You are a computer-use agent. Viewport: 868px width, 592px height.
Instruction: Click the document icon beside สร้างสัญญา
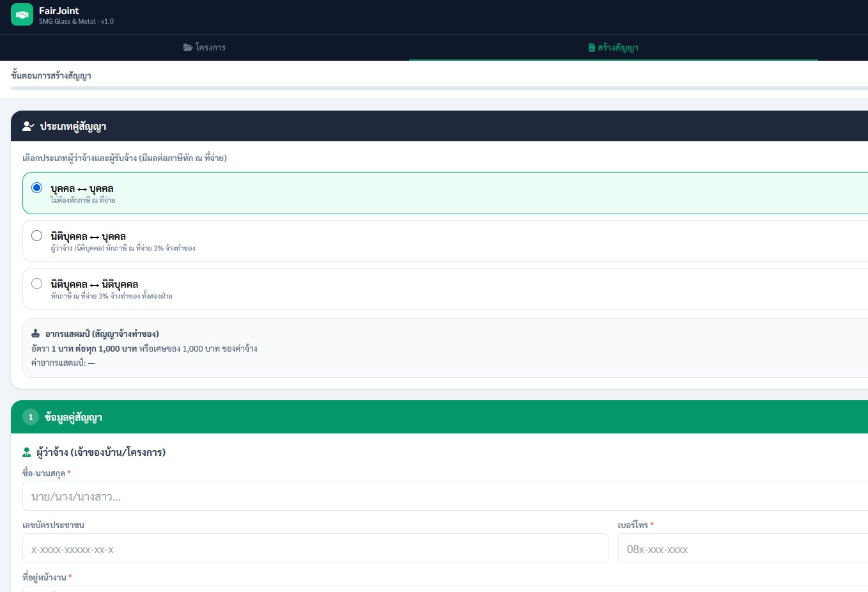pyautogui.click(x=592, y=47)
